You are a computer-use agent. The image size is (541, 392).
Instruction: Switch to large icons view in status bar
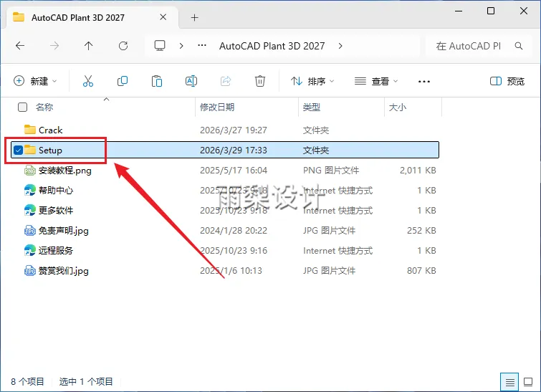[528, 382]
